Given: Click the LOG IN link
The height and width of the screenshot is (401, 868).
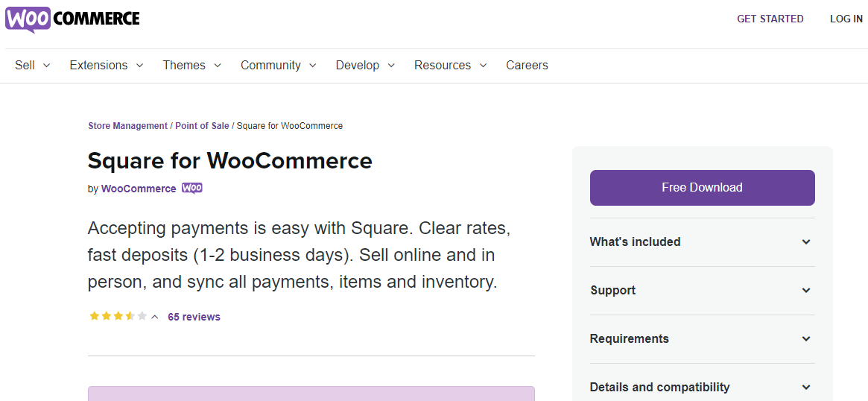Looking at the screenshot, I should tap(846, 19).
